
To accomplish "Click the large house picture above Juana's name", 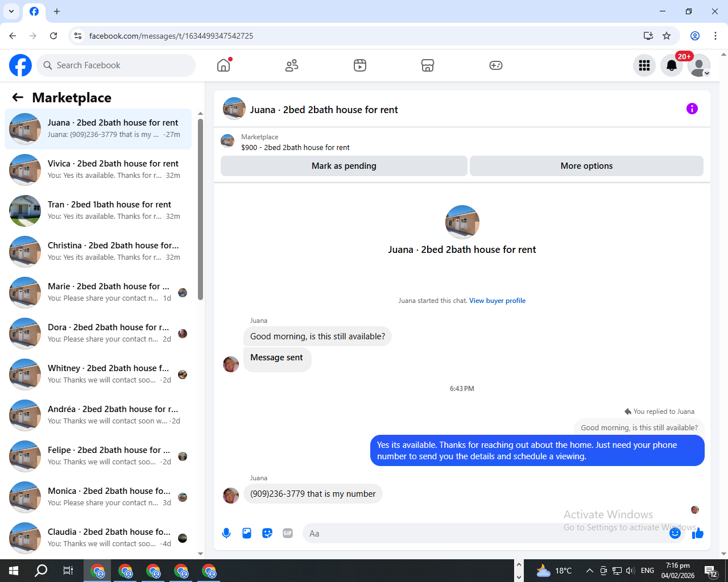I will tap(462, 222).
